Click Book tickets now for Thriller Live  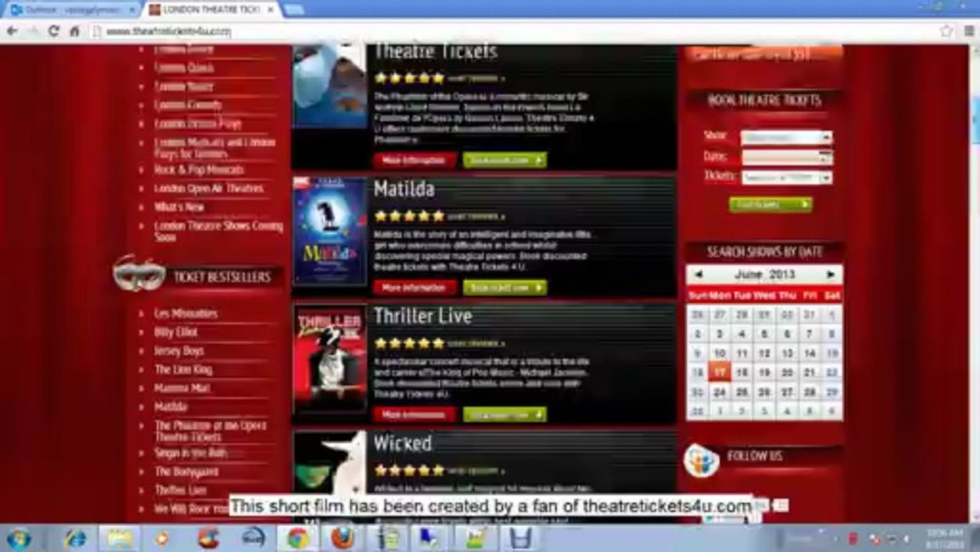504,415
